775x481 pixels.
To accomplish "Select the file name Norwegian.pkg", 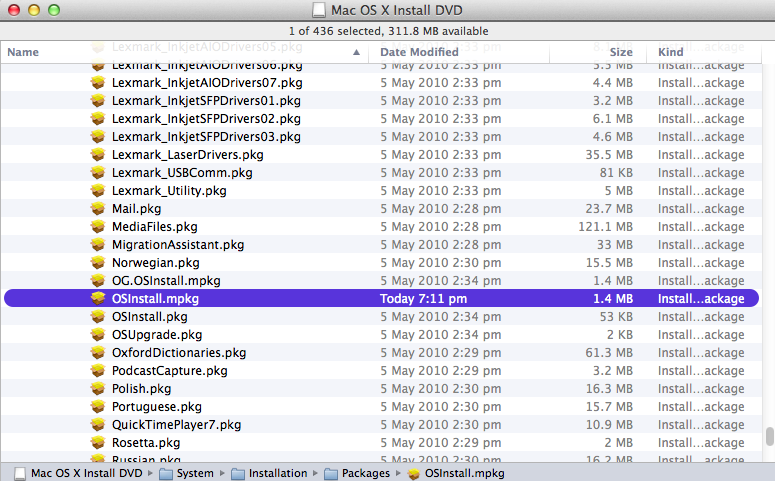I will pos(156,262).
